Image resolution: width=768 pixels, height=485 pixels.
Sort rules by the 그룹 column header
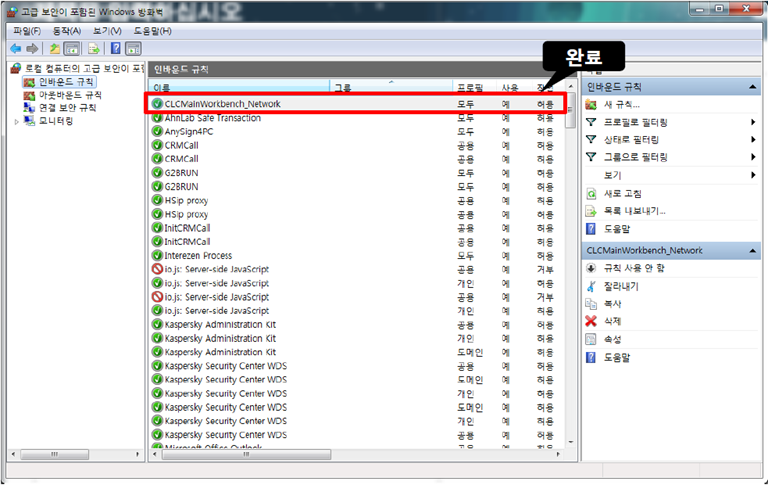coord(391,87)
